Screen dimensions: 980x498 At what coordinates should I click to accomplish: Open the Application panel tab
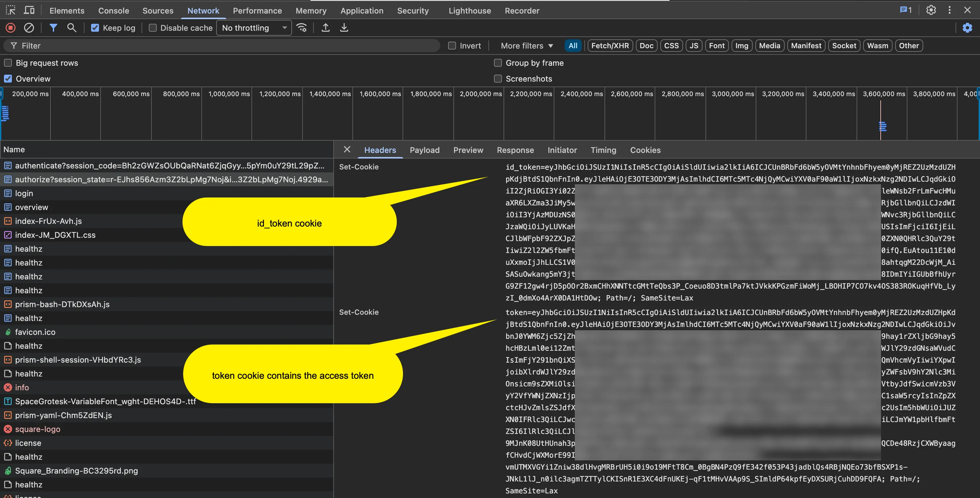(x=362, y=11)
